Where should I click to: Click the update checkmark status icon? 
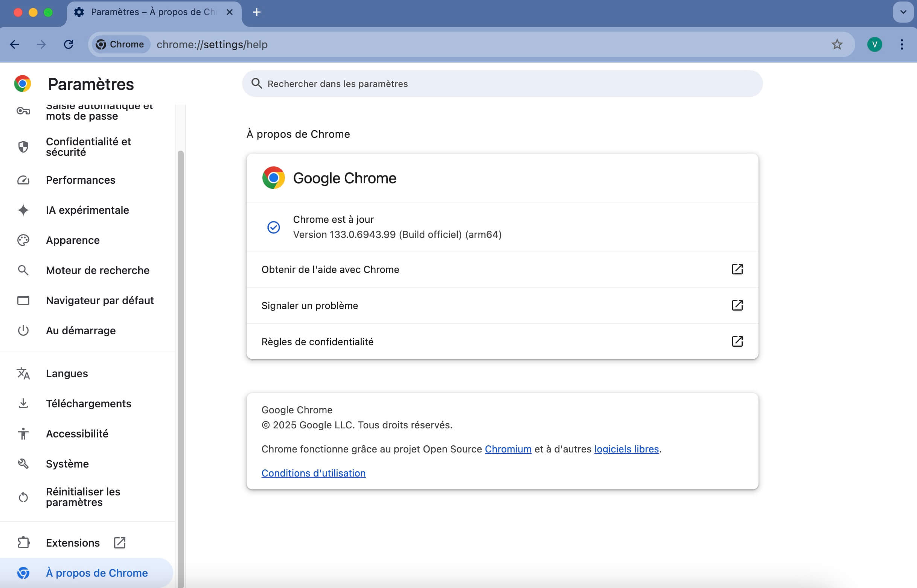click(x=273, y=227)
